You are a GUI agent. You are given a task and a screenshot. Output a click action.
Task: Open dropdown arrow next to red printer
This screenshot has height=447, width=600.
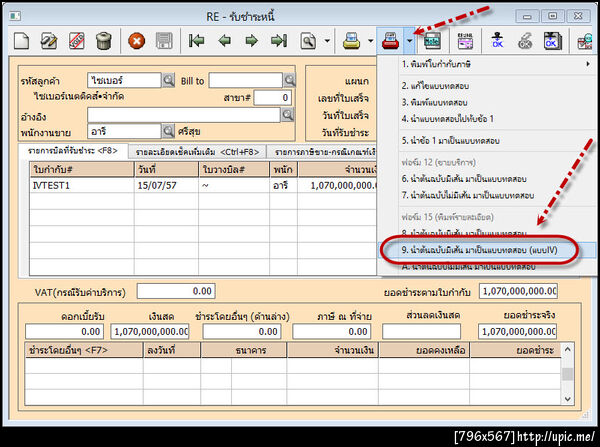(409, 41)
